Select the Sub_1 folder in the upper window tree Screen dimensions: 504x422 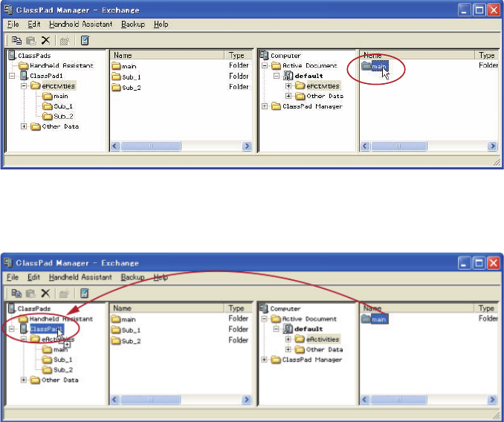point(58,106)
